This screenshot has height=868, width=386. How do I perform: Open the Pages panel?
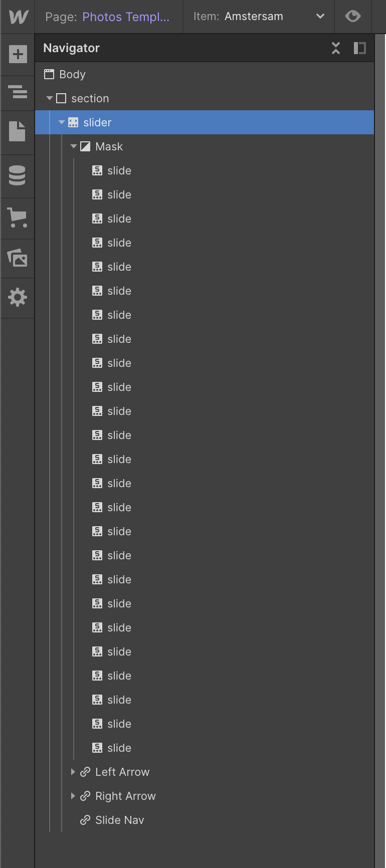pyautogui.click(x=18, y=133)
